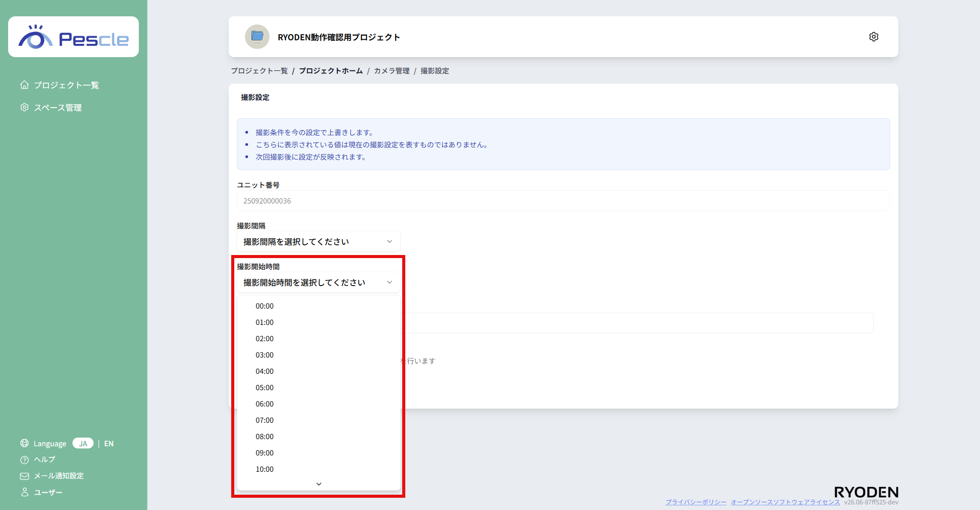Viewport: 980px width, 510px height.
Task: Select 02:00 start time
Action: click(x=318, y=339)
